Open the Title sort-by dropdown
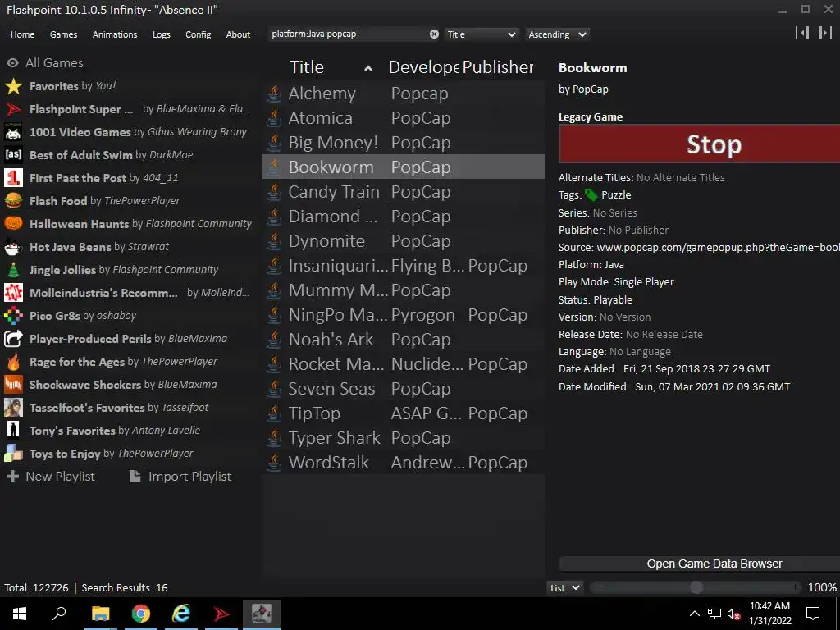 pos(481,34)
